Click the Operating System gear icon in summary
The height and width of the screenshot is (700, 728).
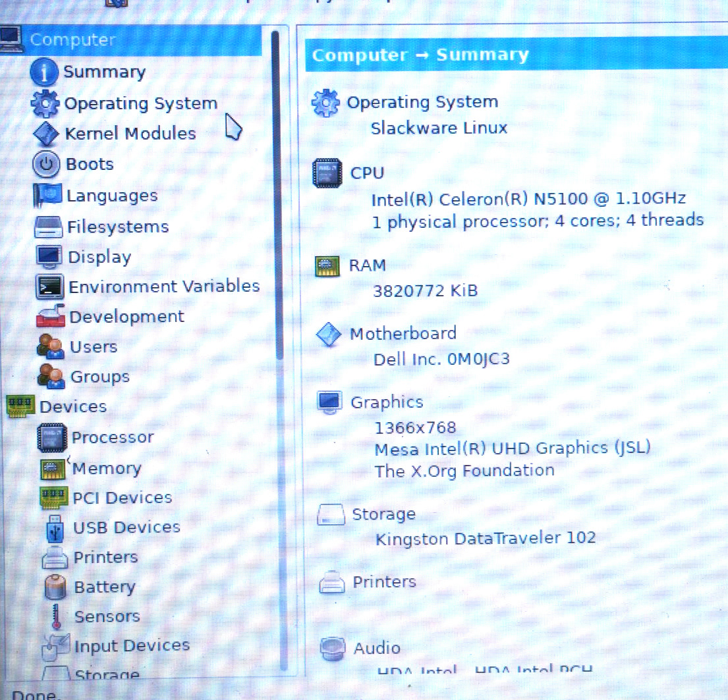pyautogui.click(x=325, y=103)
